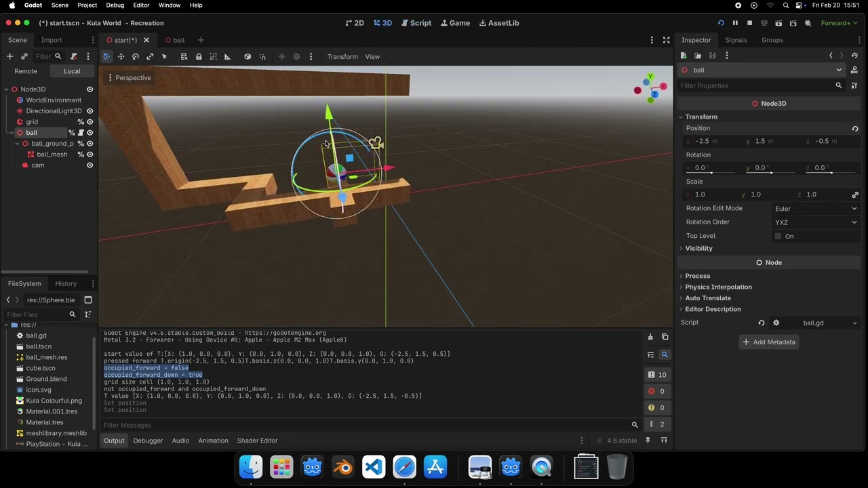This screenshot has width=868, height=488.
Task: Toggle visibility of Node3D root
Action: 90,89
